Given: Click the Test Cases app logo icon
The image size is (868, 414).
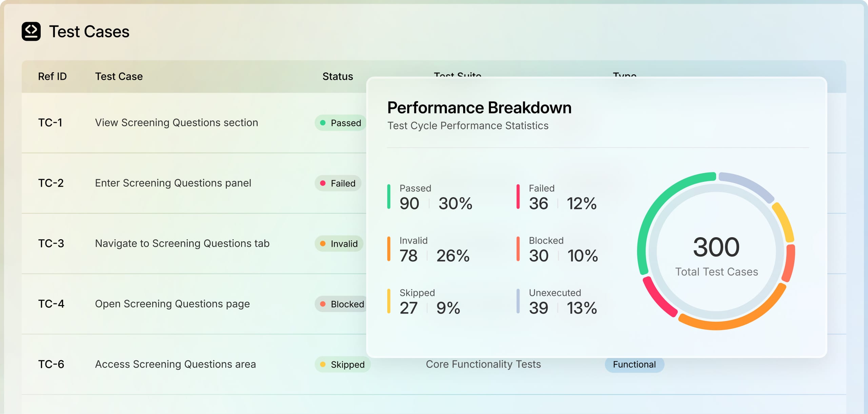Looking at the screenshot, I should tap(31, 32).
